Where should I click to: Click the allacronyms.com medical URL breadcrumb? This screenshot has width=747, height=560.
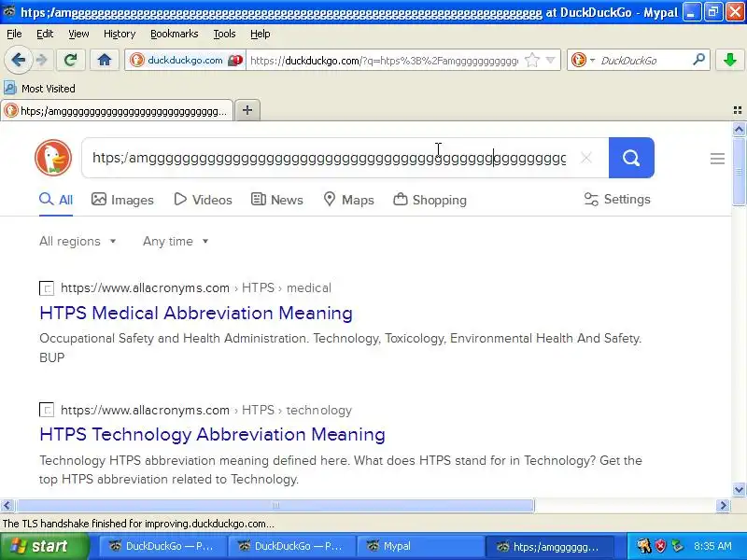click(x=196, y=288)
